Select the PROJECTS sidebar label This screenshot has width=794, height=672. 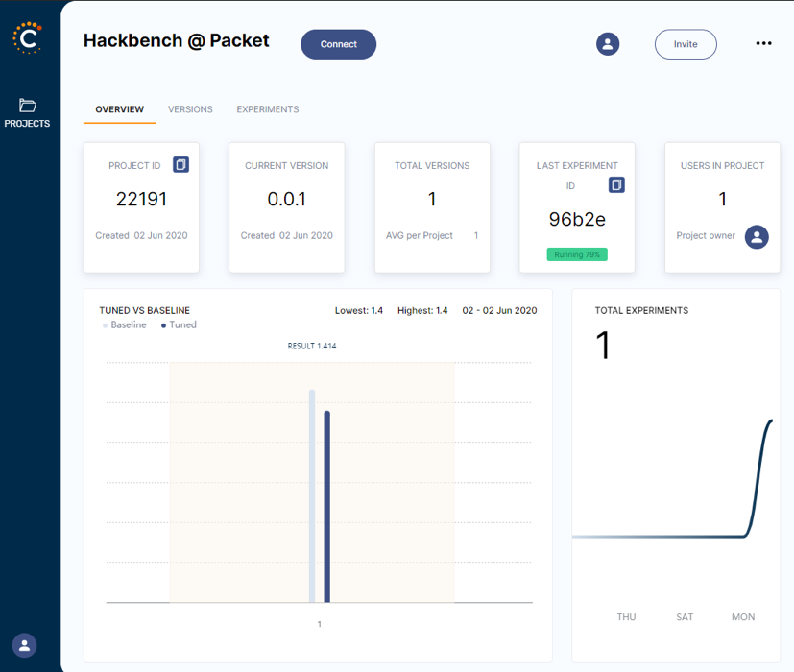[27, 124]
